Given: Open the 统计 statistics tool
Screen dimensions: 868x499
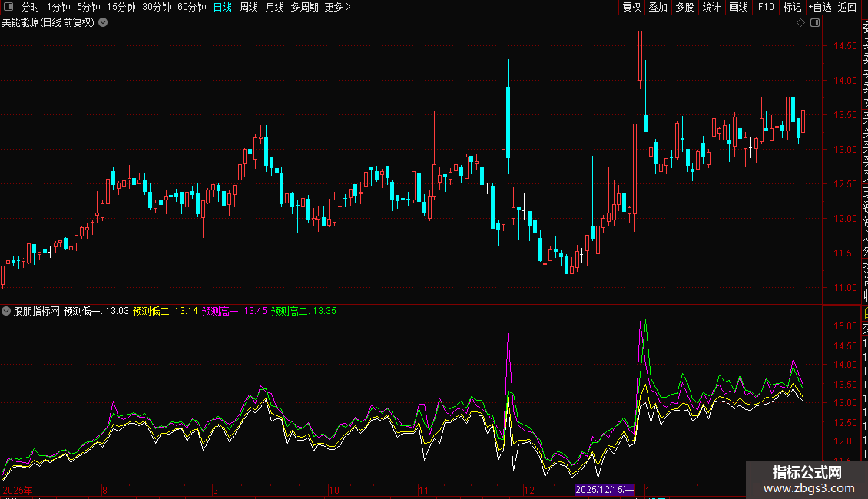Looking at the screenshot, I should [711, 7].
